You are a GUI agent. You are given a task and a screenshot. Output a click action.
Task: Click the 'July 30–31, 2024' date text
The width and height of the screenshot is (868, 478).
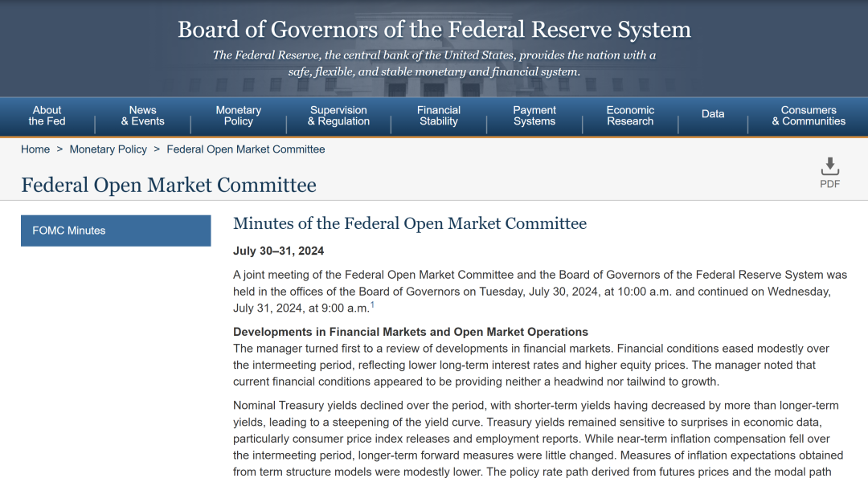coord(278,251)
